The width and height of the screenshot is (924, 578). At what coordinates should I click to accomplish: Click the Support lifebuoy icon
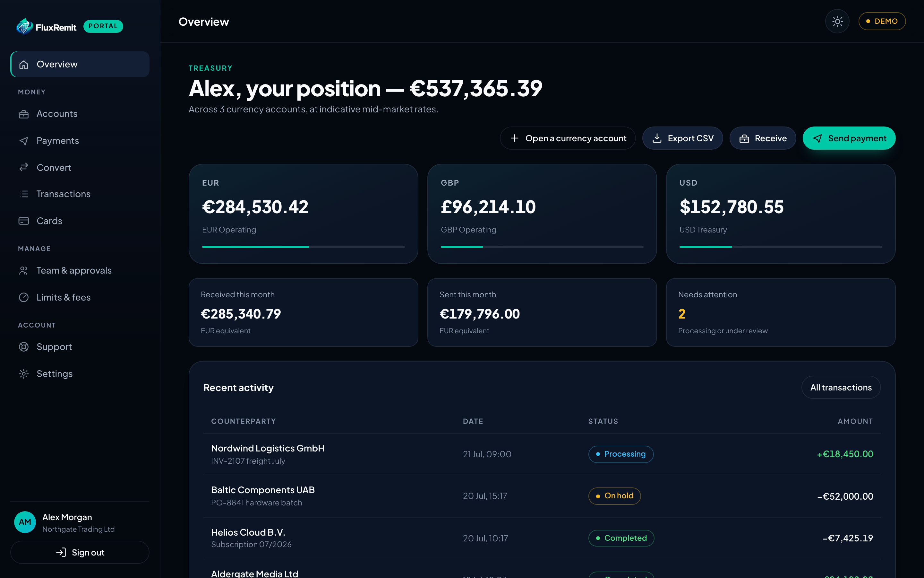[24, 347]
